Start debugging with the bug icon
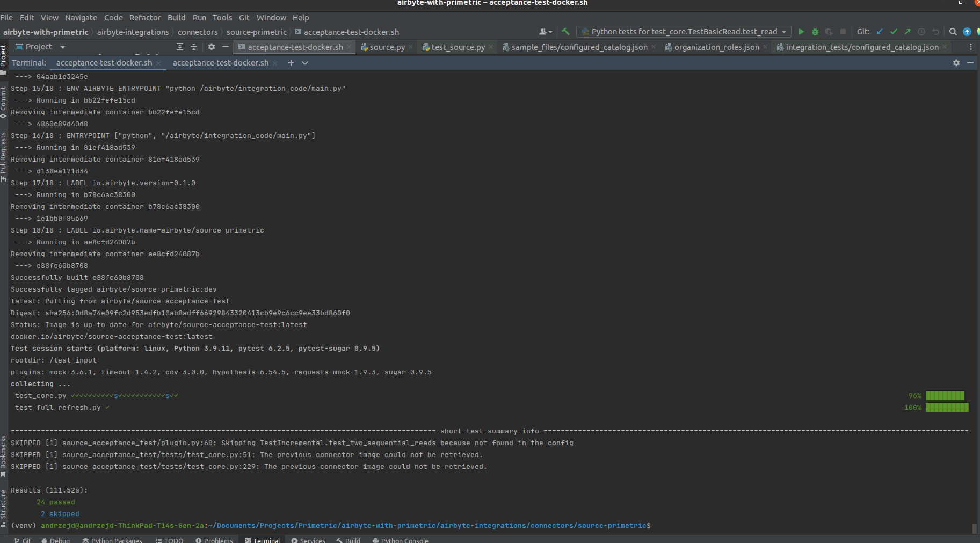The image size is (980, 543). 816,32
